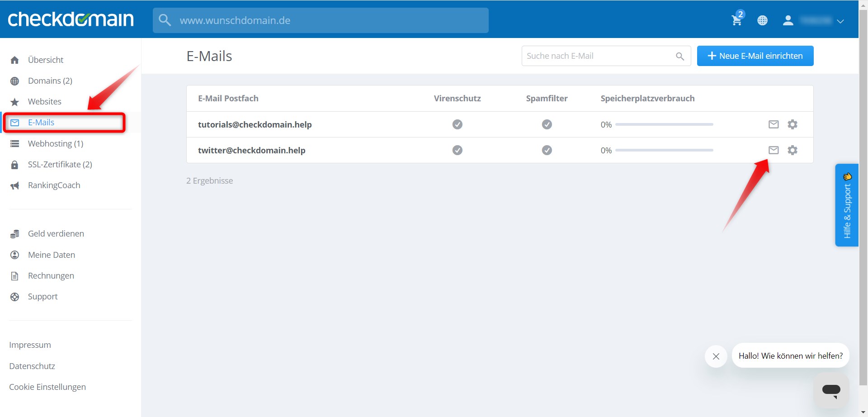Open the Datenschutz link
Viewport: 868px width, 417px height.
point(32,366)
